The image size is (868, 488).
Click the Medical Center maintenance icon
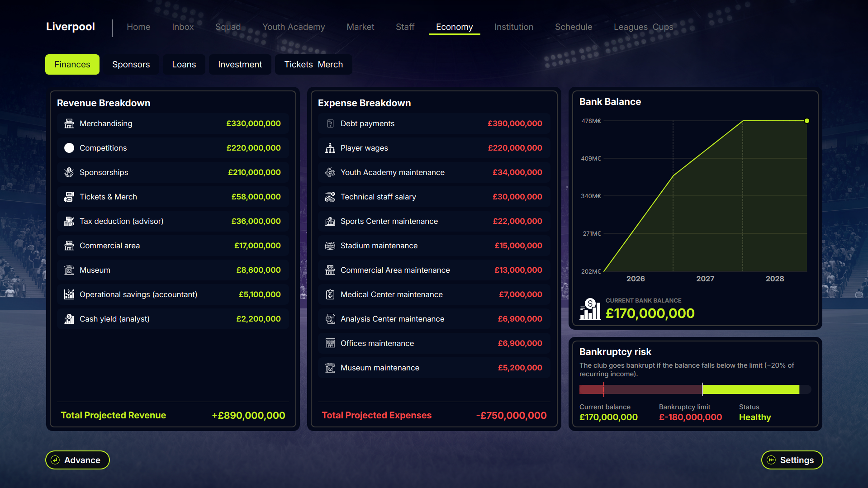pyautogui.click(x=330, y=294)
